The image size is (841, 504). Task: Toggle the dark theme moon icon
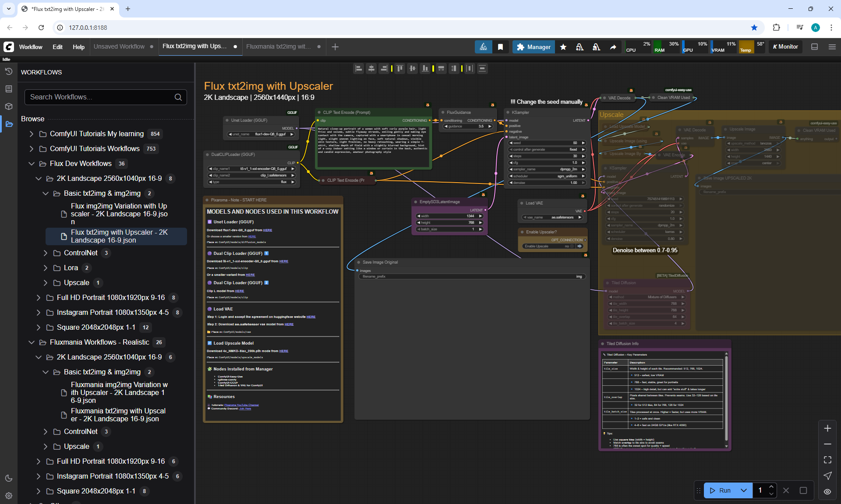9,478
